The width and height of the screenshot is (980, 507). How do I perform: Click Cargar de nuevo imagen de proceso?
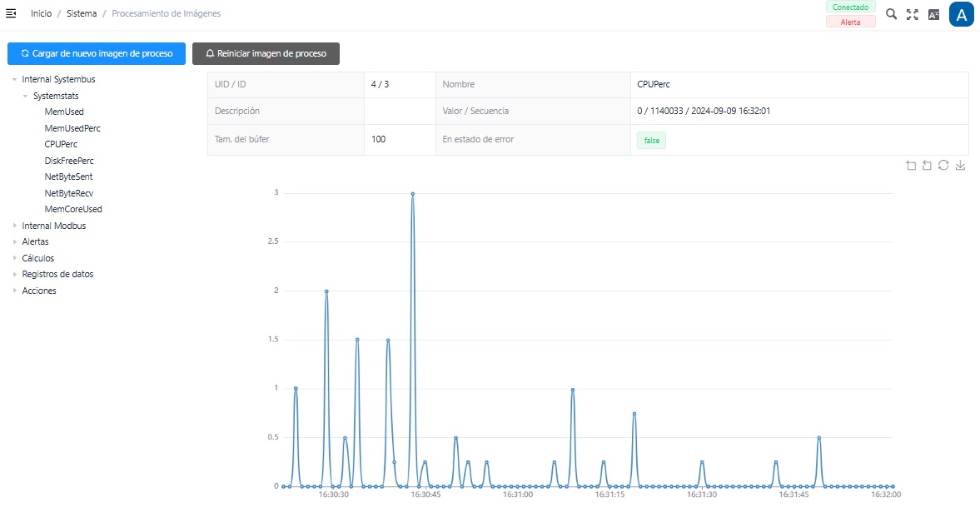click(x=97, y=53)
